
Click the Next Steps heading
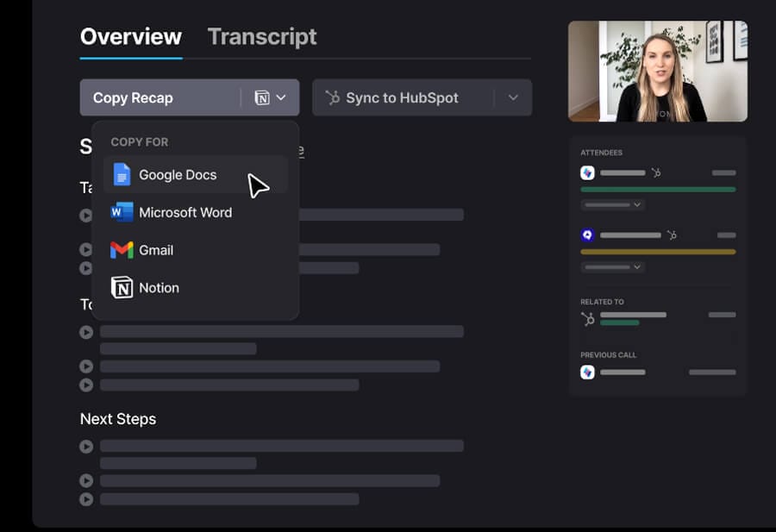click(x=118, y=419)
